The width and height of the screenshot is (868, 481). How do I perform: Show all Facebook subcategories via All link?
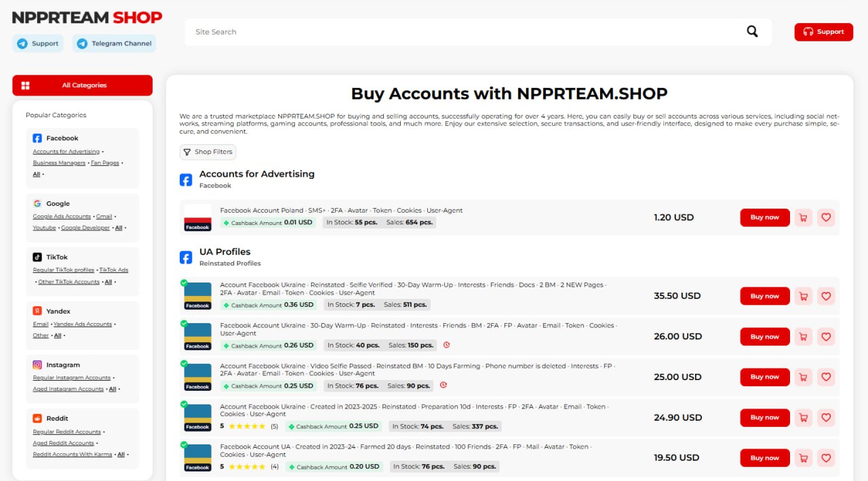point(37,174)
